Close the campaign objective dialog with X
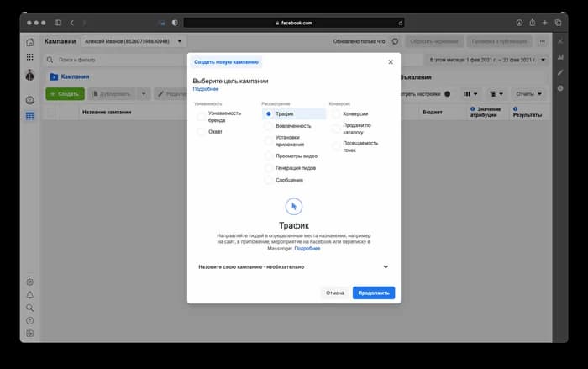588x369 pixels. pos(391,62)
